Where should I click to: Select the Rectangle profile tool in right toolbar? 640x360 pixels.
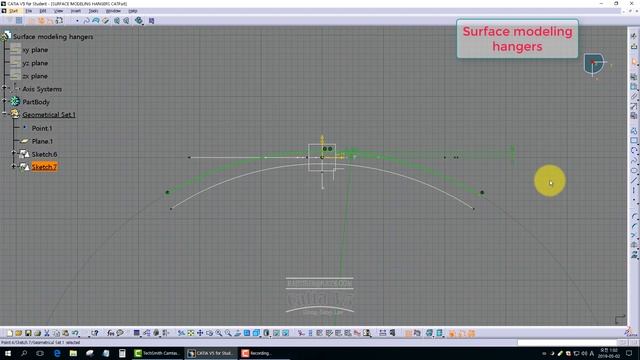(633, 141)
